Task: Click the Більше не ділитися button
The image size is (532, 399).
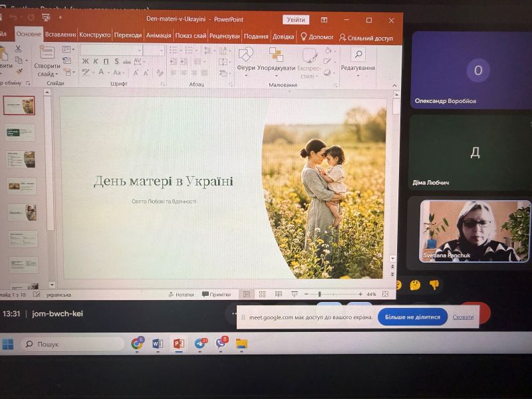Action: tap(412, 317)
